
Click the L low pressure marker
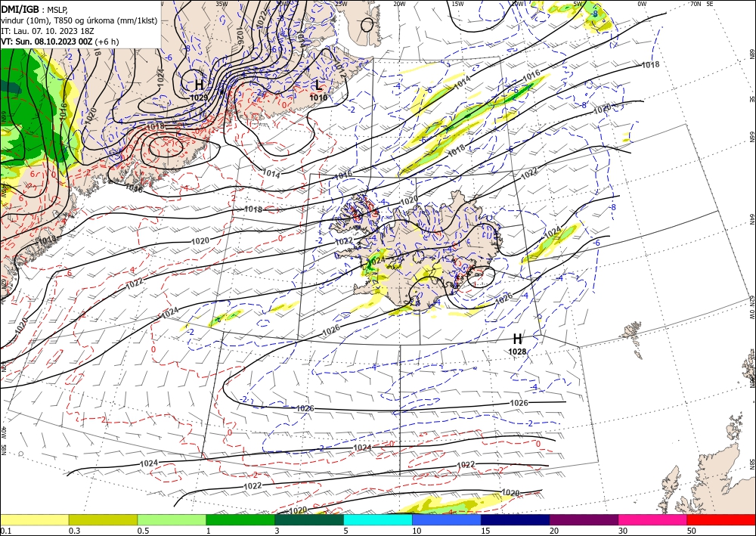click(318, 85)
